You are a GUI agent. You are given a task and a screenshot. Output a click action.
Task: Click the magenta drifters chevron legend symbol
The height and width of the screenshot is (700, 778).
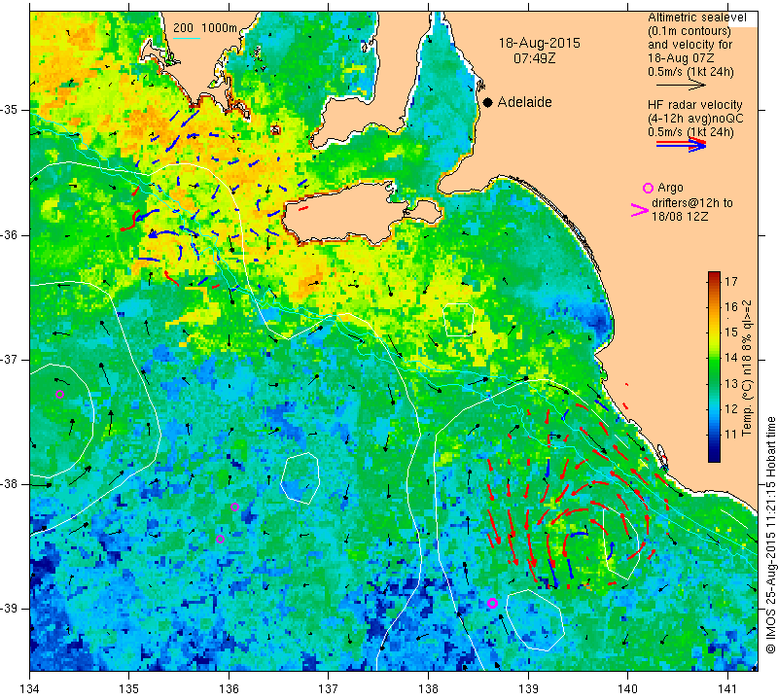(639, 210)
